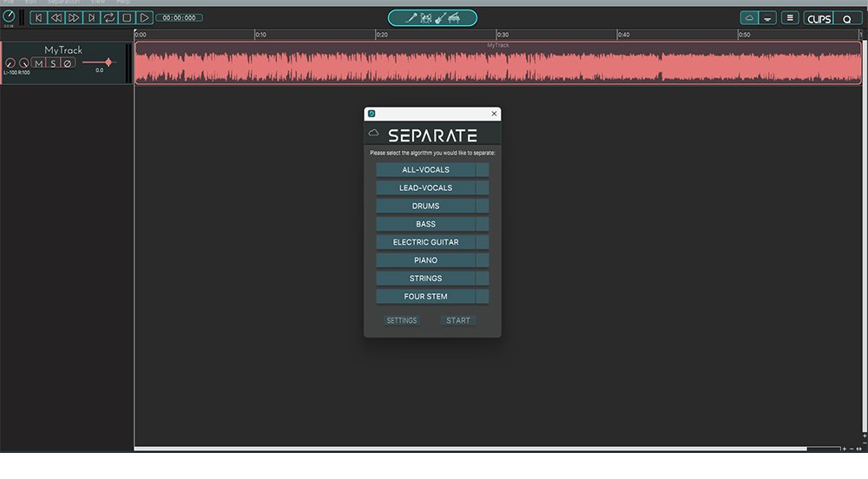Choose the DRUMS algorithm

425,206
